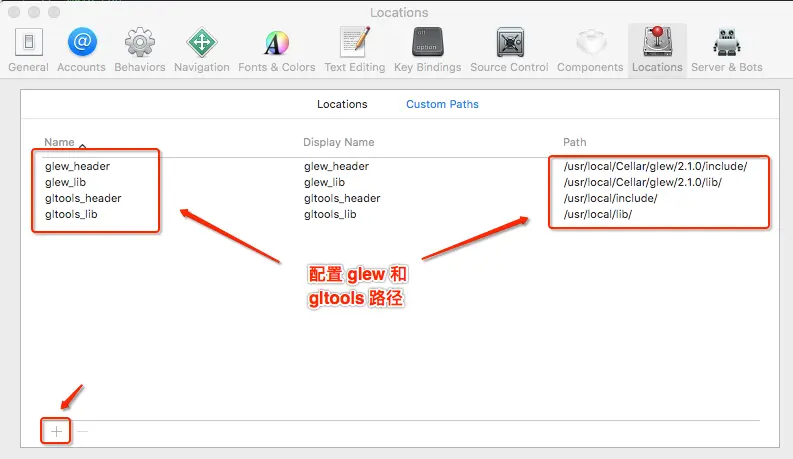Close the Locations preferences window
793x459 pixels.
point(14,12)
